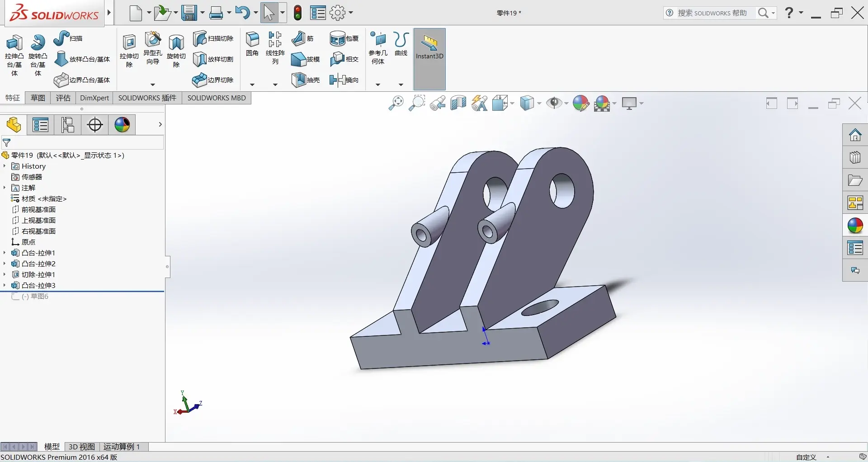The image size is (868, 462).
Task: Select the Swept Boss (扫描) button
Action: 69,38
